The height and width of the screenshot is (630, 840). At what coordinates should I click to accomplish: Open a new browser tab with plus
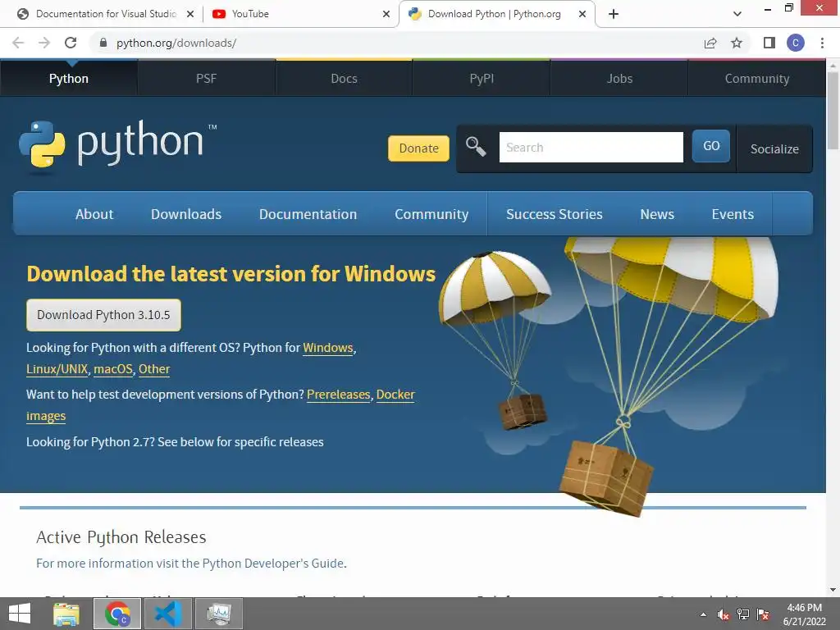(x=614, y=14)
